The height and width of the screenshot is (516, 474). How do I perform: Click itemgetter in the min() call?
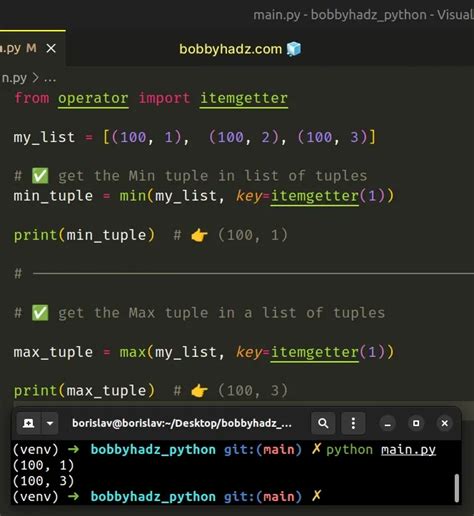(x=315, y=196)
